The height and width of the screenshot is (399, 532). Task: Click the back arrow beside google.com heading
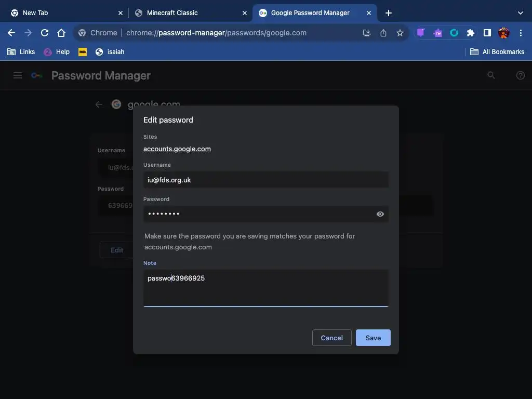(x=99, y=104)
